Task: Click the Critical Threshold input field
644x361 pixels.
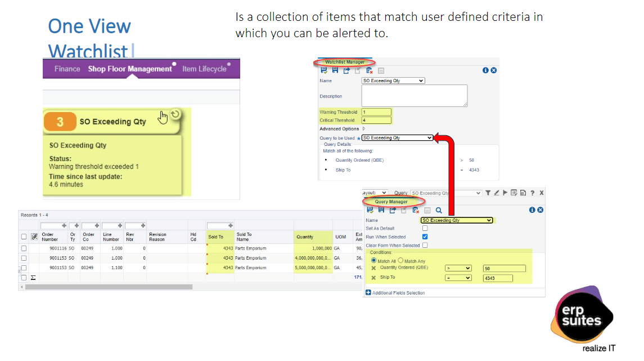Action: [x=376, y=121]
